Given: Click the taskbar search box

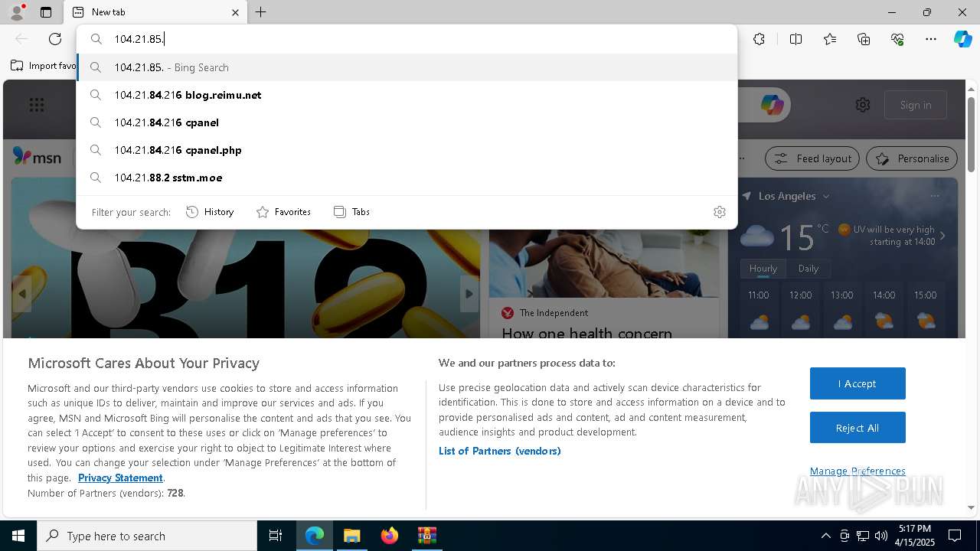Looking at the screenshot, I should pos(147,536).
